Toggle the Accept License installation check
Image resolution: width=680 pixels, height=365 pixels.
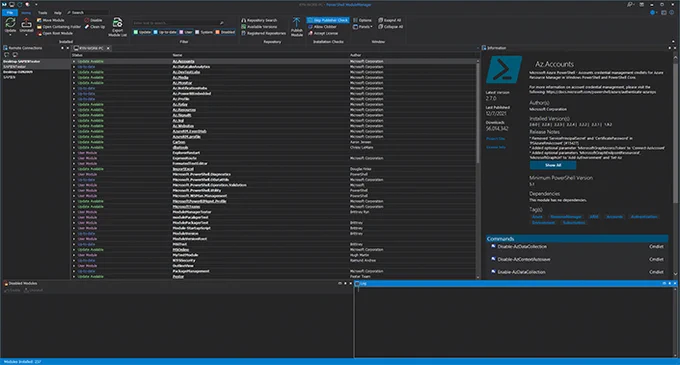click(x=323, y=33)
